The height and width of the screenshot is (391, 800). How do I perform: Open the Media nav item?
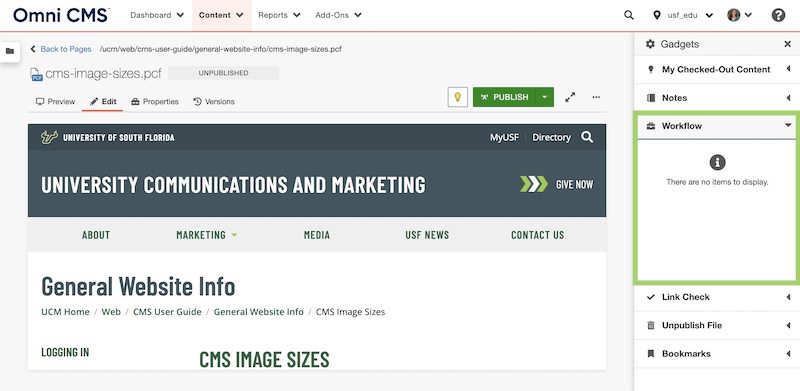(317, 235)
